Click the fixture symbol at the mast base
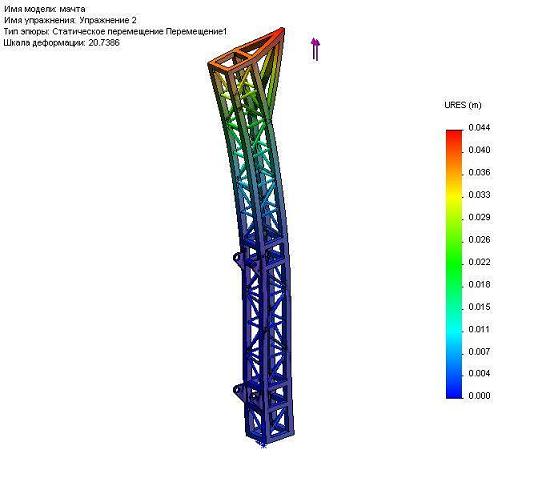Viewport: 558px width, 482px height. (x=263, y=445)
